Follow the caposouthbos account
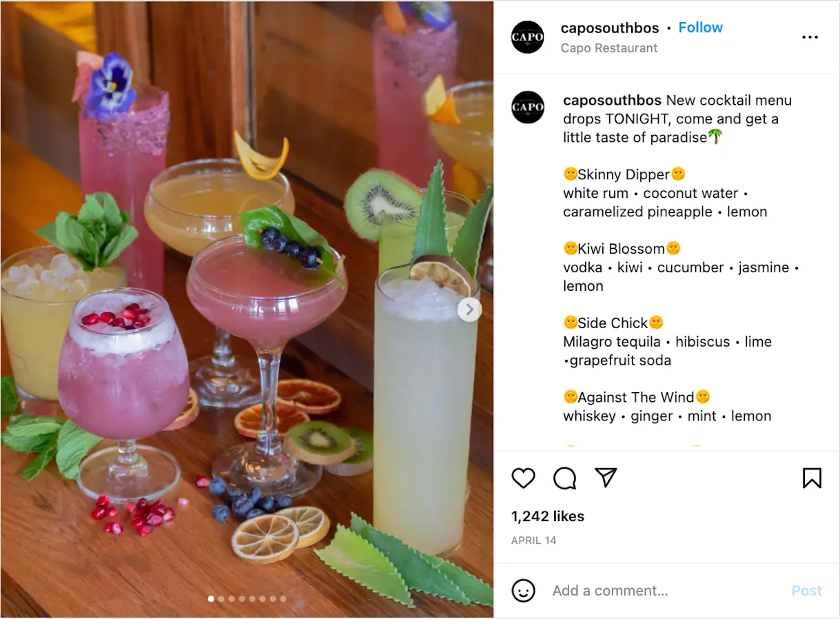The height and width of the screenshot is (619, 840). tap(700, 28)
